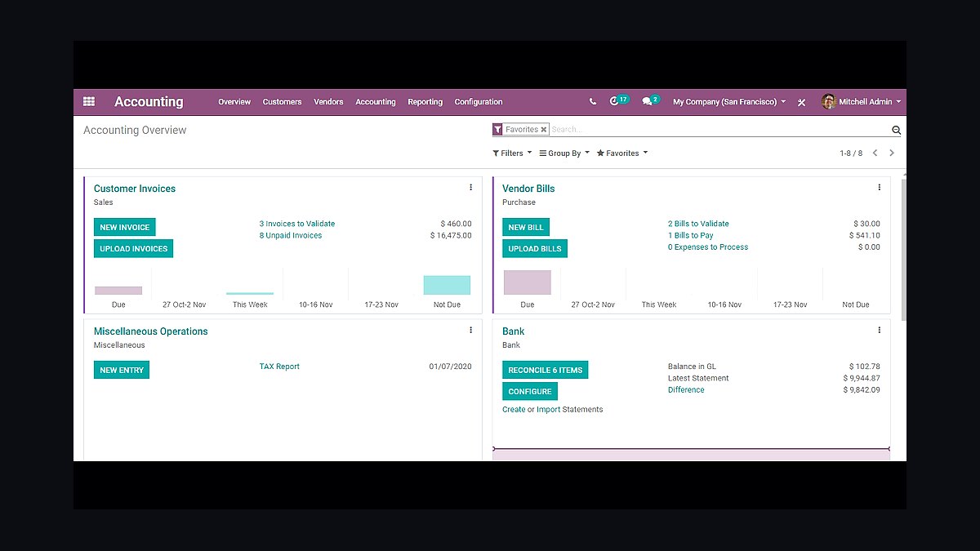Open the Customers menu
980x551 pixels.
[282, 102]
